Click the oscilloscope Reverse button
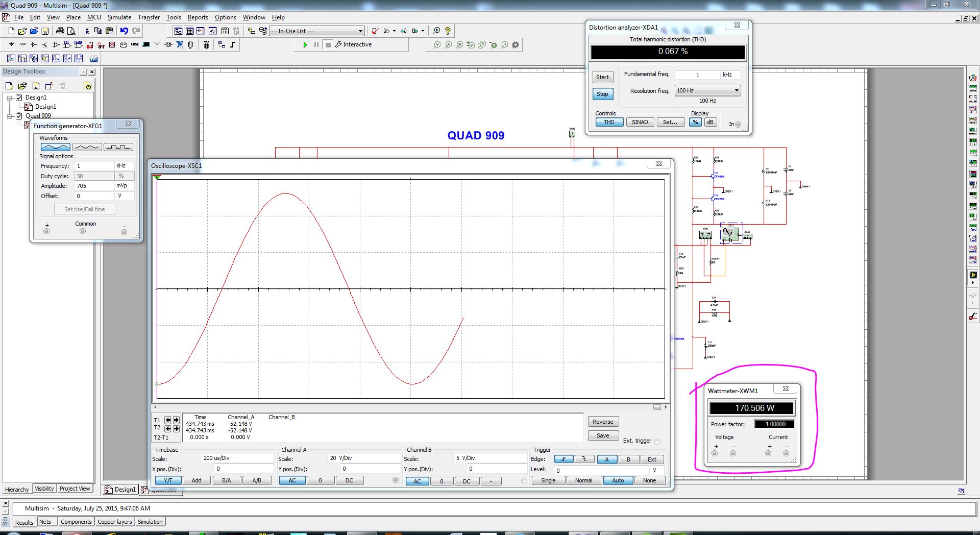The image size is (980, 535). 603,422
